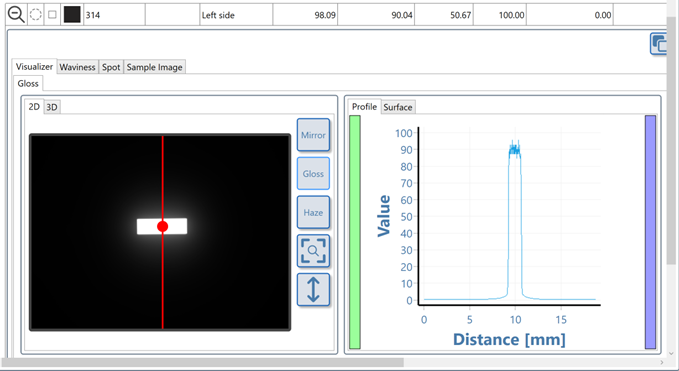Click the Haze button

313,213
